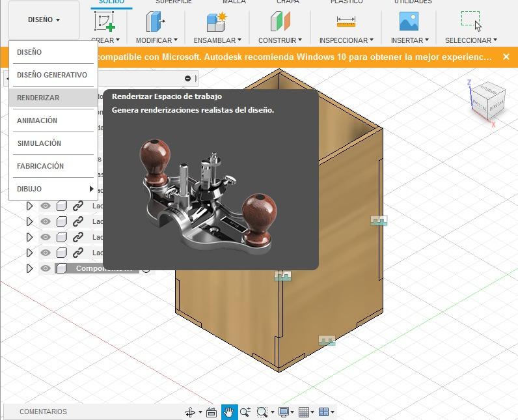Image resolution: width=518 pixels, height=420 pixels.
Task: Click the Inspeccionar measure ruler icon
Action: pos(346,21)
